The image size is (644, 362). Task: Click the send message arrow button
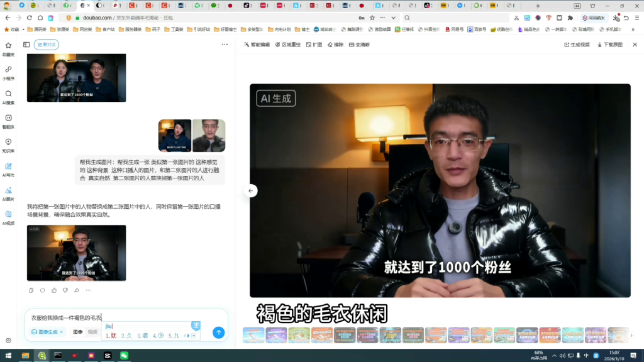218,332
